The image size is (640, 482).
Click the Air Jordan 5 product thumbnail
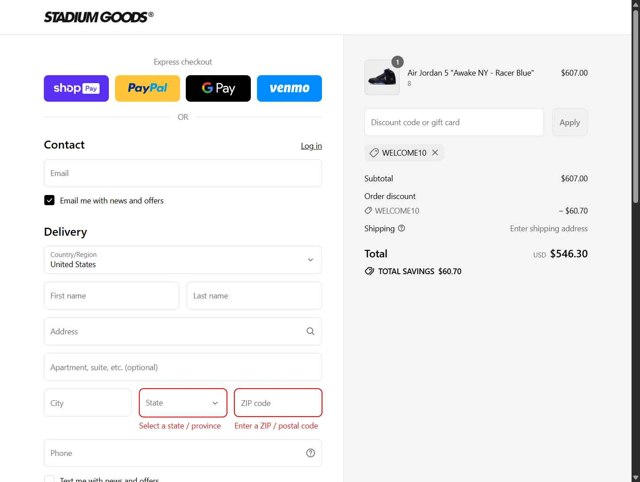(x=382, y=77)
